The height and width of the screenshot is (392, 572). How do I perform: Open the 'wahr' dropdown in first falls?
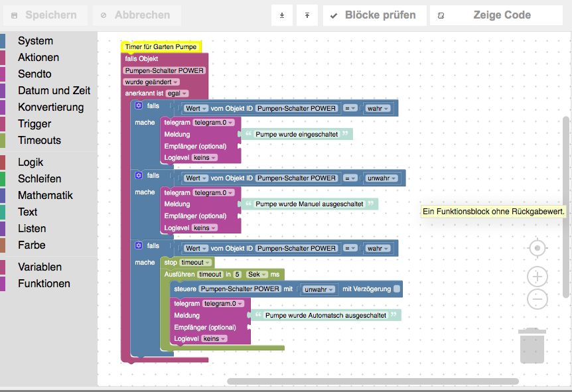pos(378,108)
